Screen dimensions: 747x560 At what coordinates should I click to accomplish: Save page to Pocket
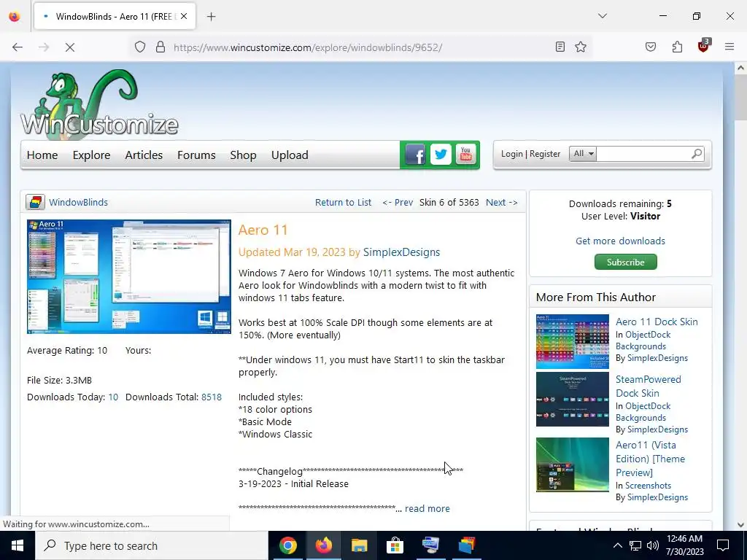(650, 47)
